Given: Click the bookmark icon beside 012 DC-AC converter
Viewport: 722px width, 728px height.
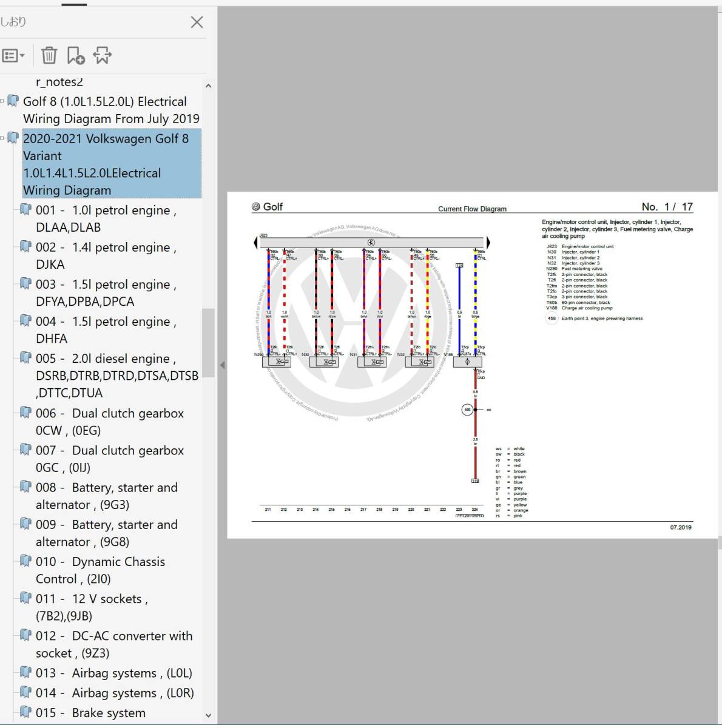Looking at the screenshot, I should click(25, 635).
